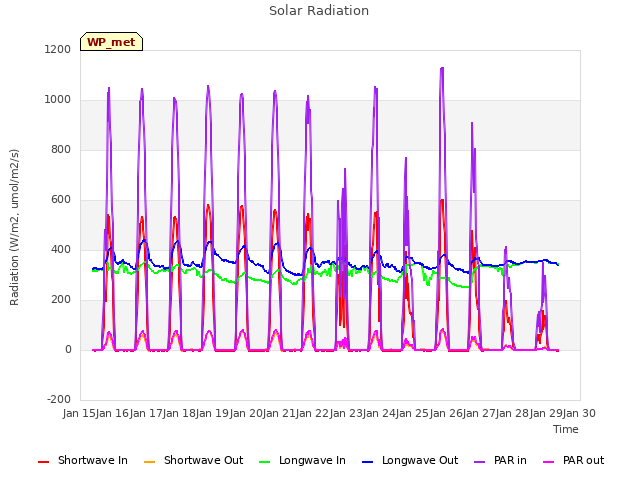
Task: Click the 600 y-axis tick label
Action: pos(61,200)
